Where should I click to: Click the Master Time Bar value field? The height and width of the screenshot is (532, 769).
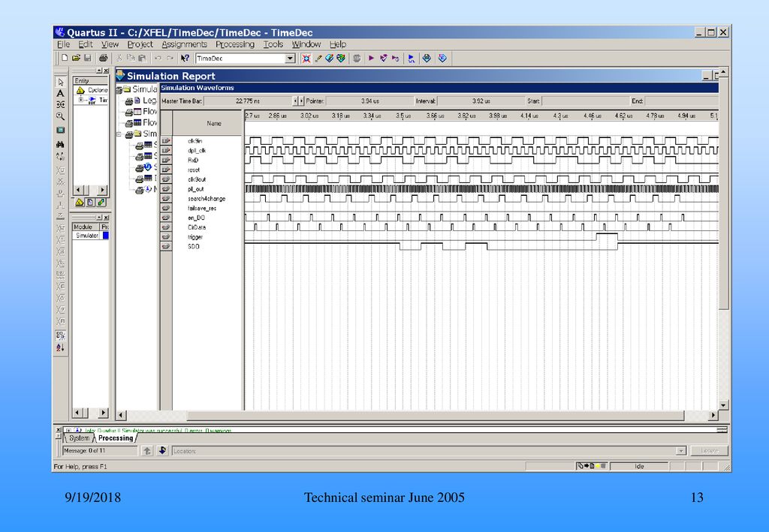click(247, 101)
